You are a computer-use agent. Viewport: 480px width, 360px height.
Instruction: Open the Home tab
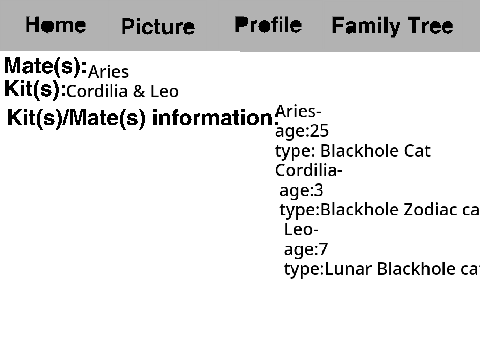pyautogui.click(x=56, y=25)
